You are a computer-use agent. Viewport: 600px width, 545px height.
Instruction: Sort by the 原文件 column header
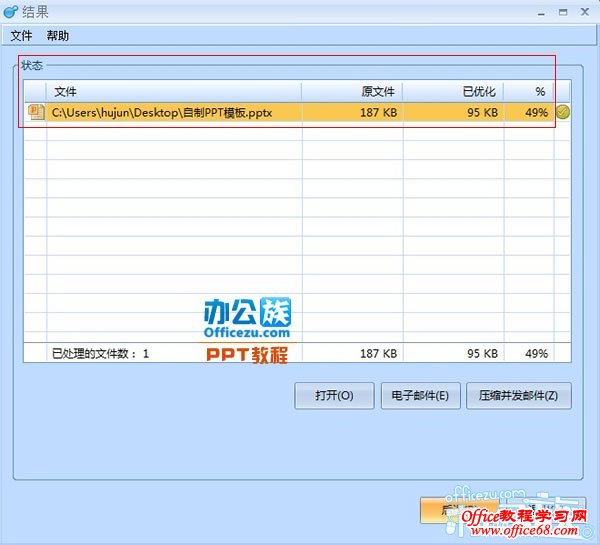pyautogui.click(x=352, y=92)
